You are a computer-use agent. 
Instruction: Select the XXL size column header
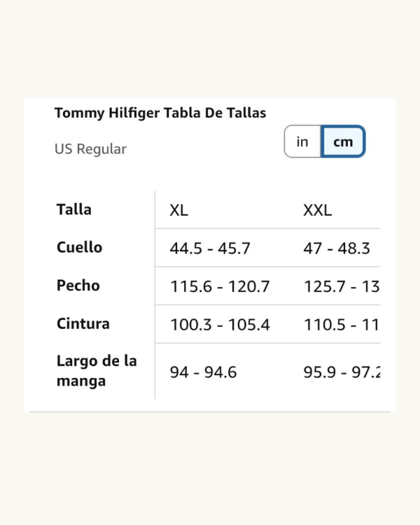click(x=317, y=210)
